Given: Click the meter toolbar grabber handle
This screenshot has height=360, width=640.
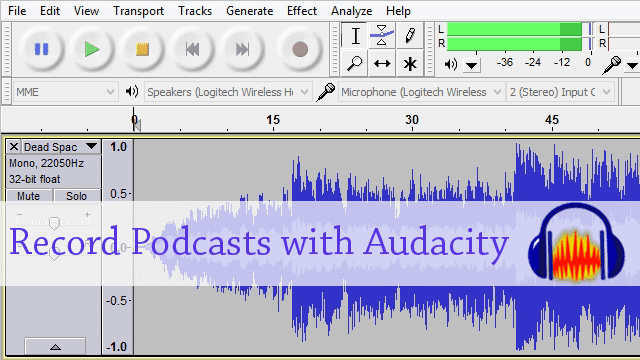Looking at the screenshot, I should coord(429,49).
